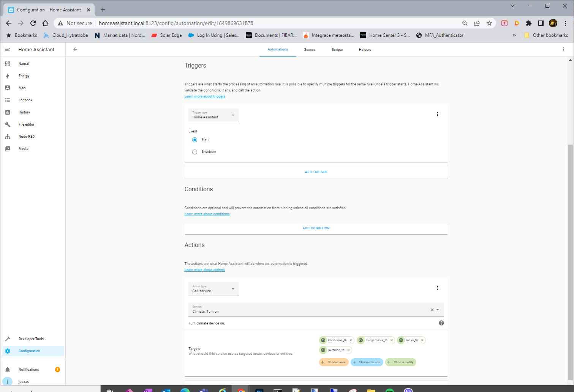Open the Logbook from sidebar
This screenshot has width=574, height=392.
click(25, 100)
